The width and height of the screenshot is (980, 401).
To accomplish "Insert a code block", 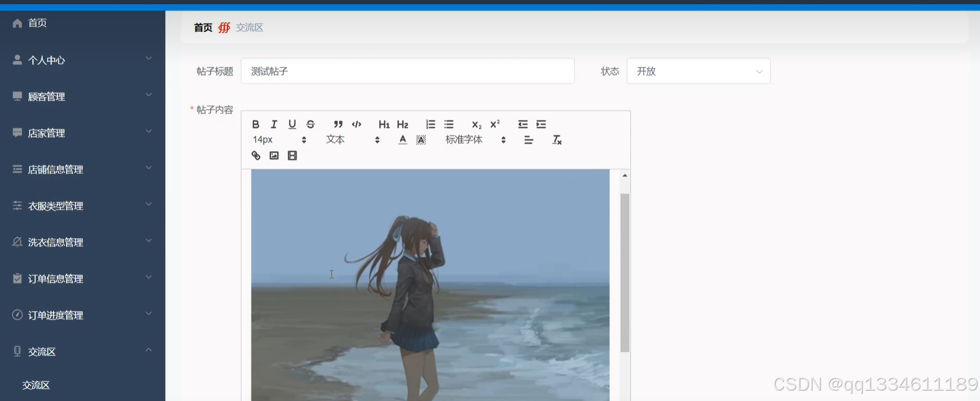I will click(356, 124).
